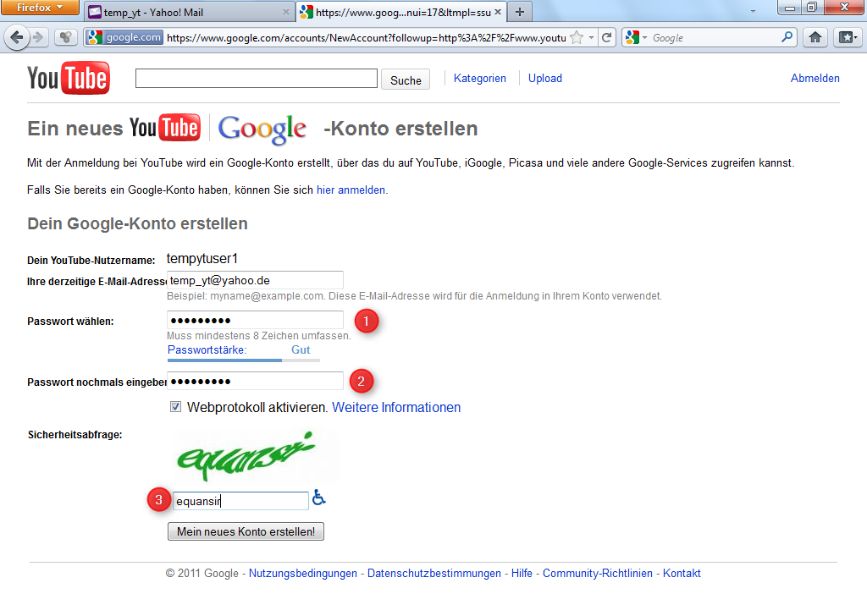Image resolution: width=867 pixels, height=616 pixels.
Task: Follow the hier anmelden link
Action: click(x=350, y=190)
